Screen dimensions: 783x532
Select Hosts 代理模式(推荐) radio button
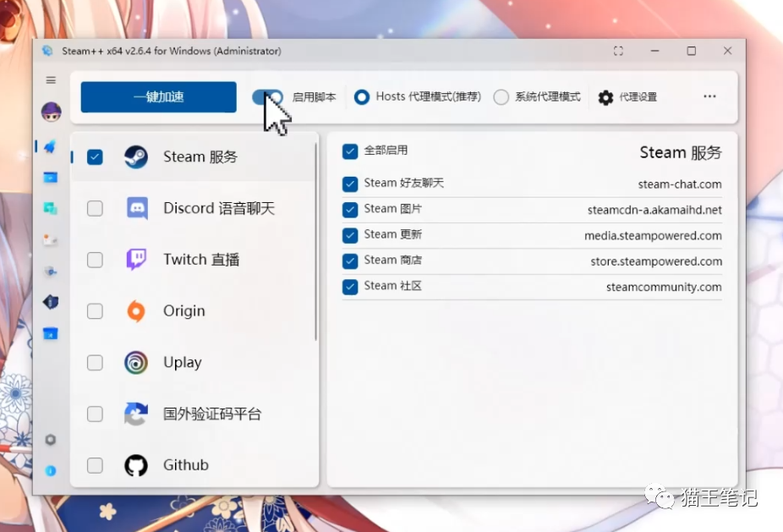362,97
